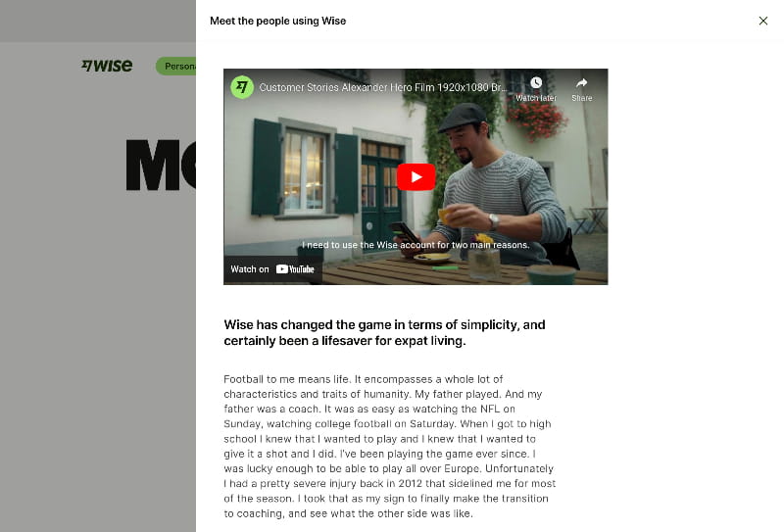This screenshot has height=532, width=784.
Task: Select the Personal pill tab
Action: tap(176, 66)
